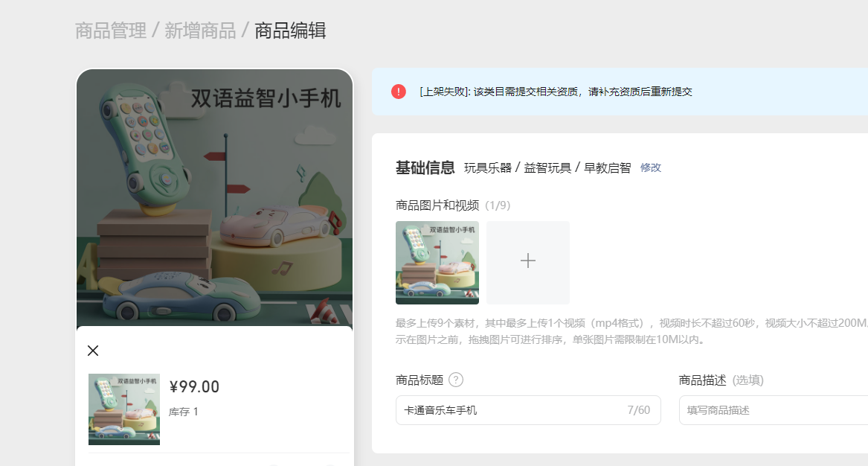Click the small thumbnail in preview popup
The image size is (868, 466).
click(124, 409)
